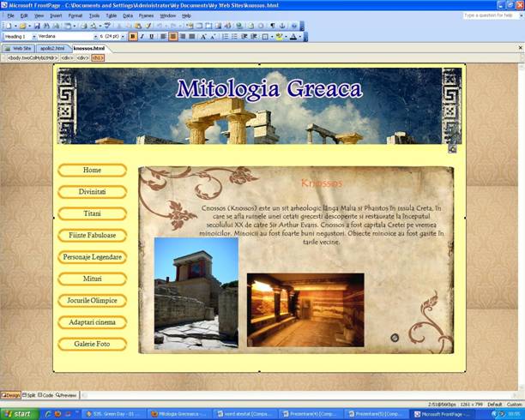The height and width of the screenshot is (420, 525).
Task: Open the Insert menu
Action: tap(56, 15)
